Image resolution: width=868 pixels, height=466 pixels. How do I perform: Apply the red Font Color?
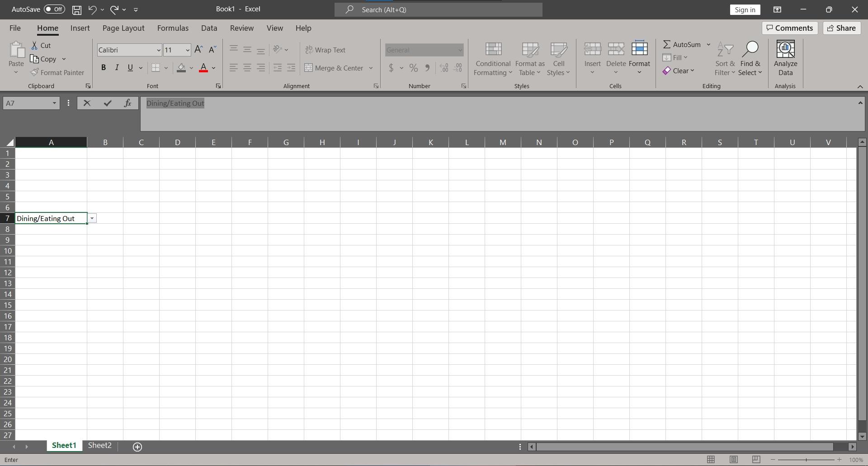click(x=203, y=68)
